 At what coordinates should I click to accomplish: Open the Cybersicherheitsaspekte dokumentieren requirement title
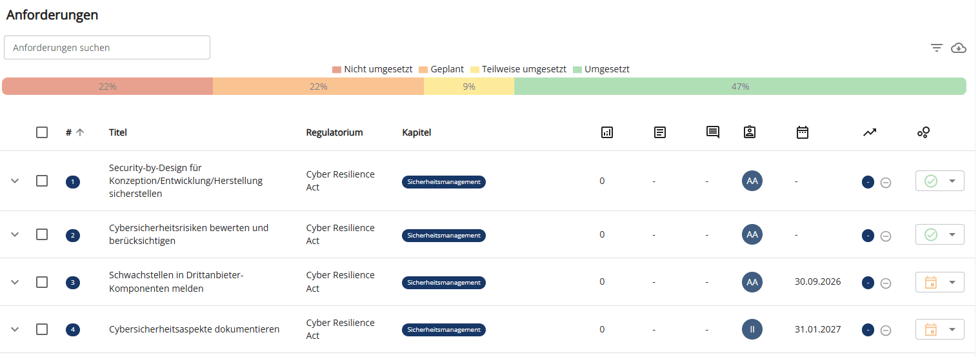click(x=194, y=329)
